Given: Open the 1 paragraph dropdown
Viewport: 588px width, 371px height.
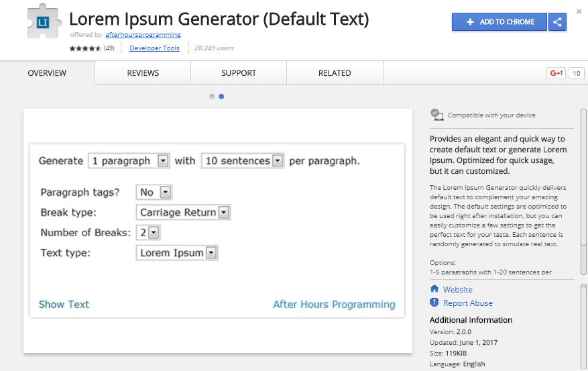Looking at the screenshot, I should click(x=129, y=161).
